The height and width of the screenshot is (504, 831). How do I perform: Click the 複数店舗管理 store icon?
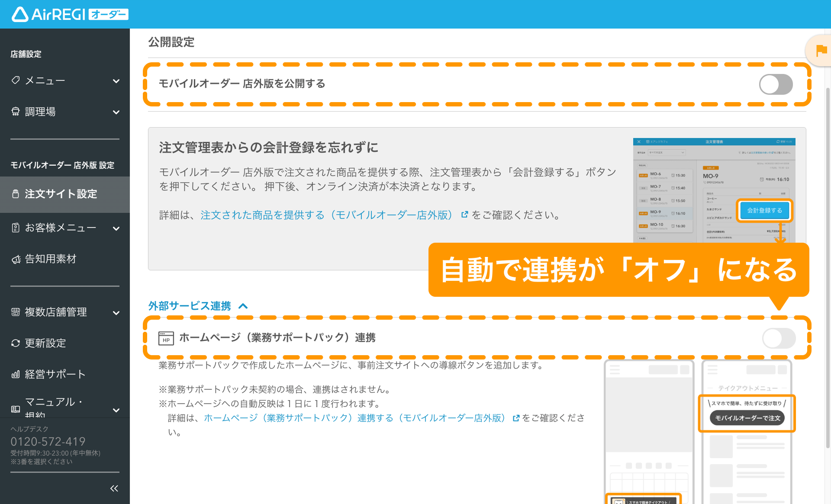click(16, 312)
